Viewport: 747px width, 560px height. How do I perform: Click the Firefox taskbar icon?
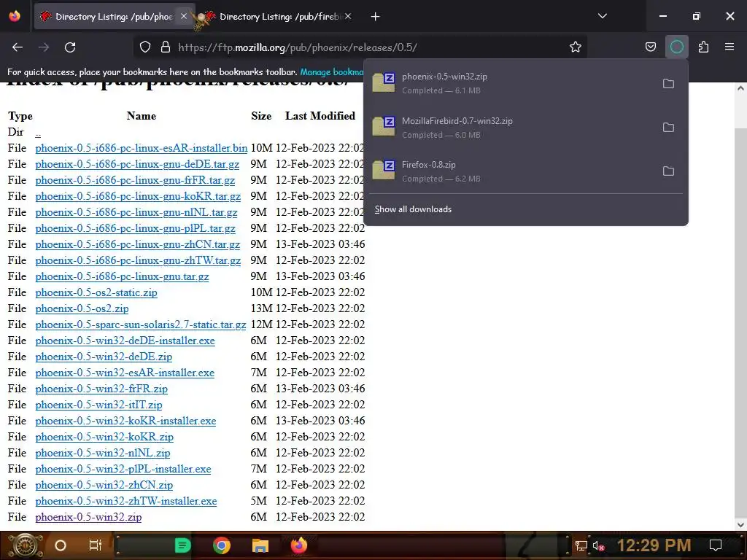click(x=299, y=545)
